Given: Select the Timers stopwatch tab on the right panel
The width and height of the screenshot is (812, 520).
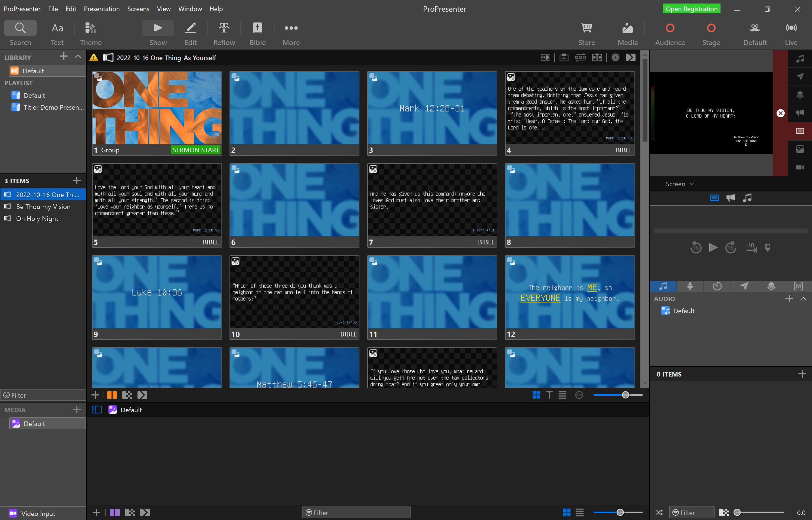Looking at the screenshot, I should click(717, 286).
